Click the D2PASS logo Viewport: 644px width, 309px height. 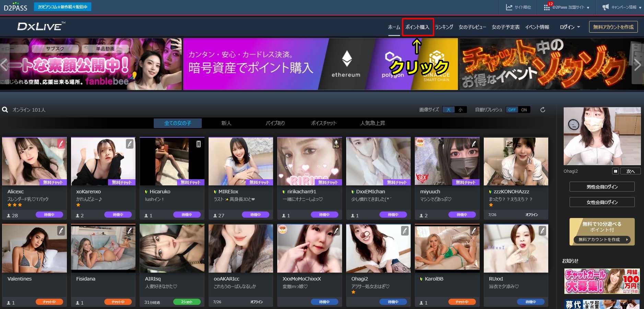pos(15,7)
